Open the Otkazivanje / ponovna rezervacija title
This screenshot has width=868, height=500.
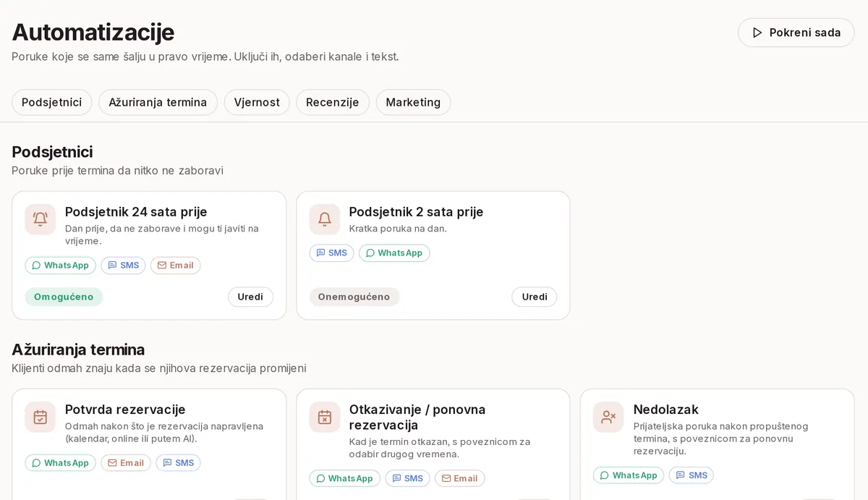click(x=417, y=418)
